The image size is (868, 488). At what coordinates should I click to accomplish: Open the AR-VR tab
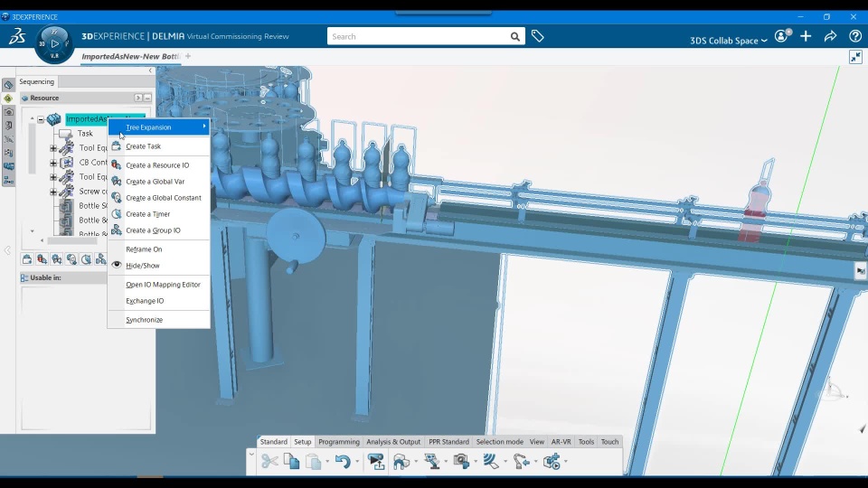561,442
